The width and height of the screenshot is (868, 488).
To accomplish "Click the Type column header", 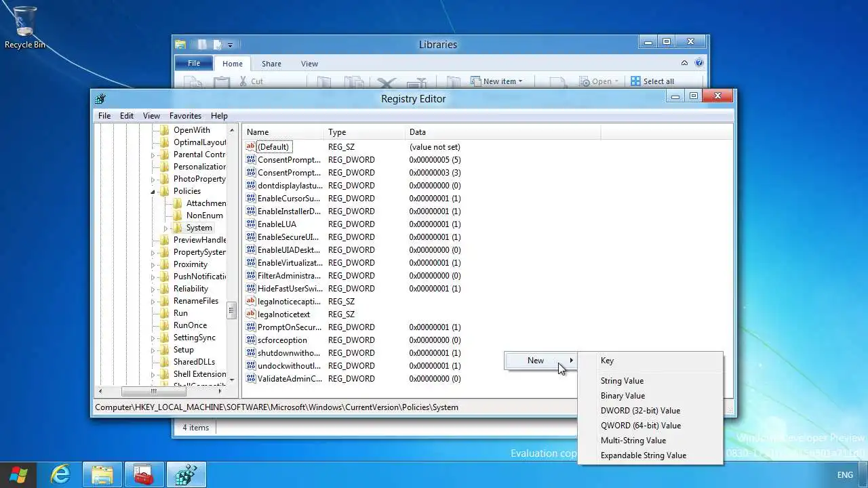I will coord(365,132).
